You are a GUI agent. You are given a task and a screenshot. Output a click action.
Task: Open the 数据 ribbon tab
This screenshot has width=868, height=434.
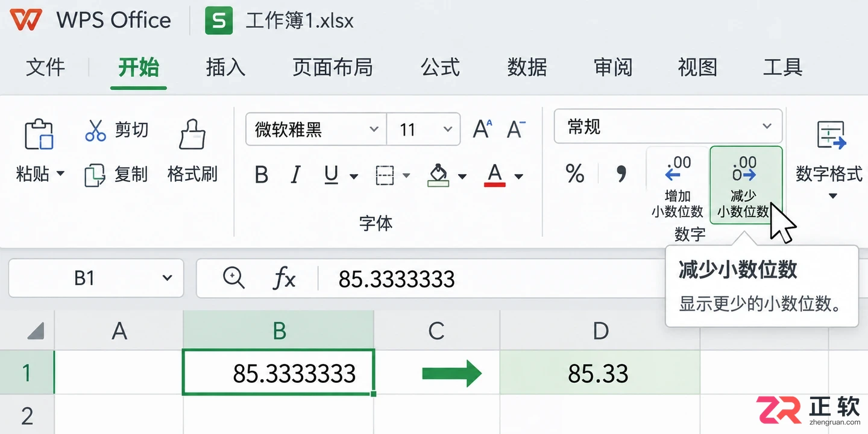pyautogui.click(x=527, y=67)
